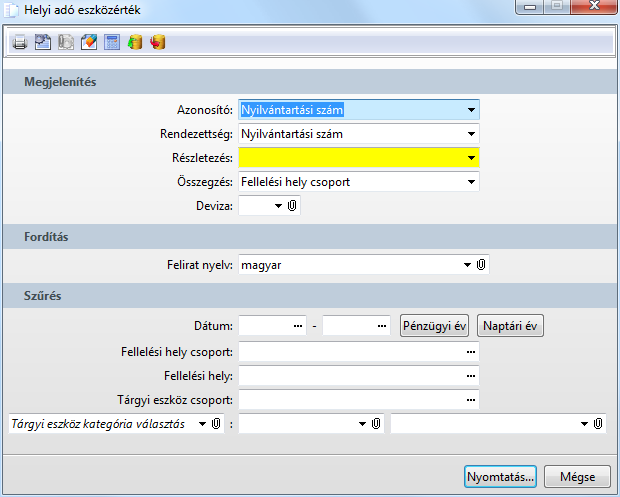Click the Mégse button
Image resolution: width=620 pixels, height=497 pixels.
[x=577, y=477]
